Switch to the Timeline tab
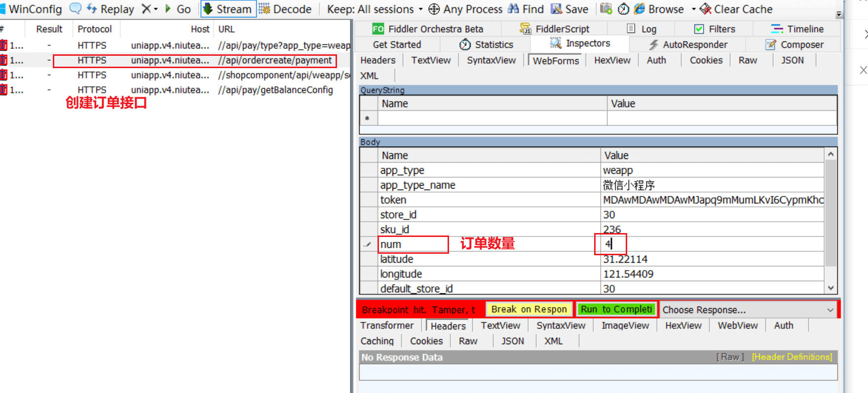The width and height of the screenshot is (868, 393). (797, 29)
